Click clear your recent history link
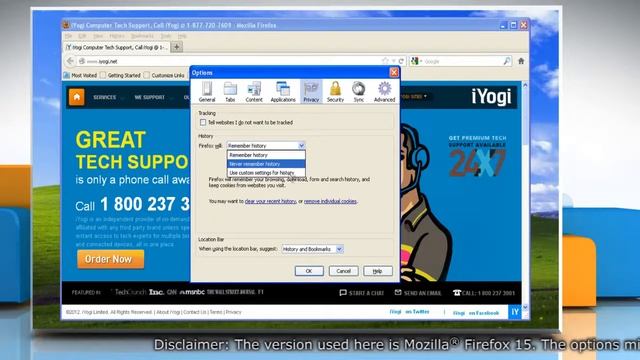640x360 pixels. pos(270,201)
